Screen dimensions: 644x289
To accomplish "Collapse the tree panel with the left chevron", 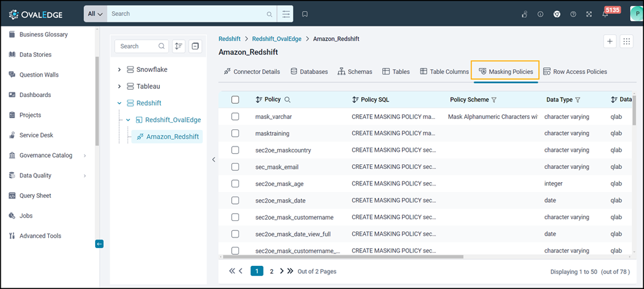I will click(x=213, y=160).
